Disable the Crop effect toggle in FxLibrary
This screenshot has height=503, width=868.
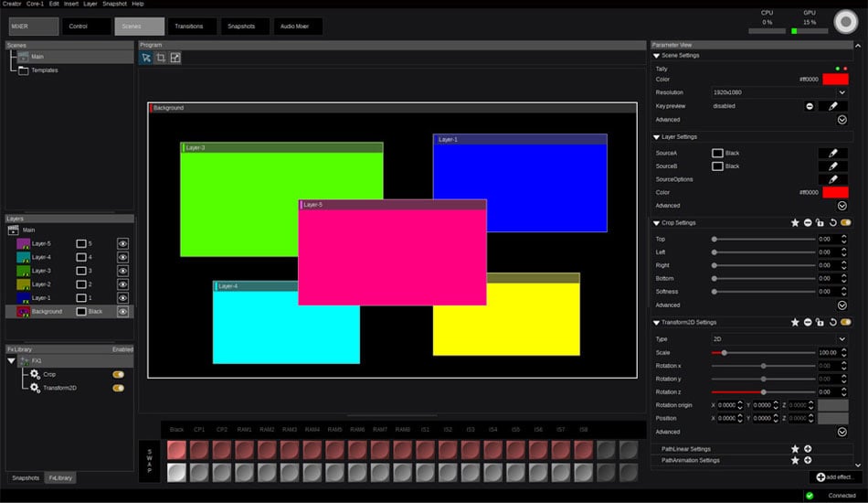[x=119, y=374]
